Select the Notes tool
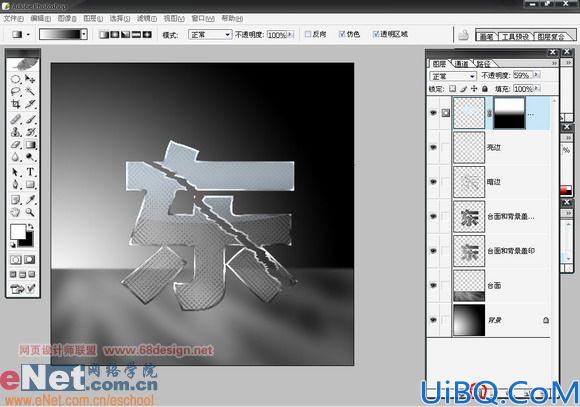 tap(16, 200)
